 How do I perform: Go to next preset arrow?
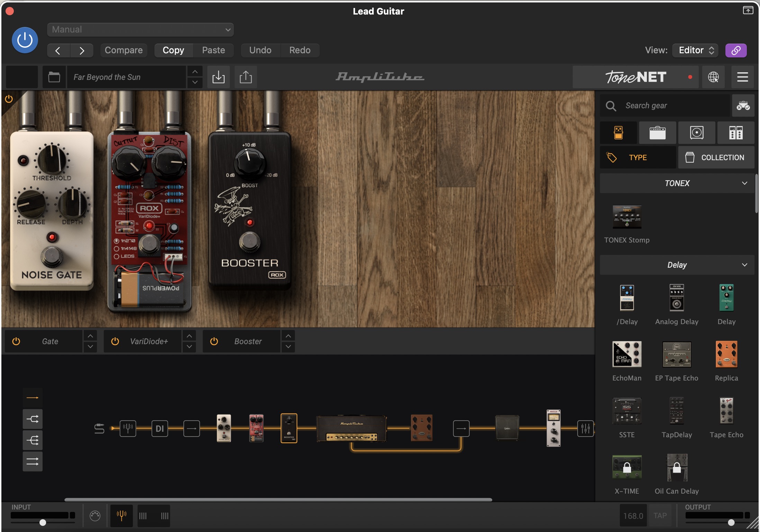pyautogui.click(x=82, y=51)
